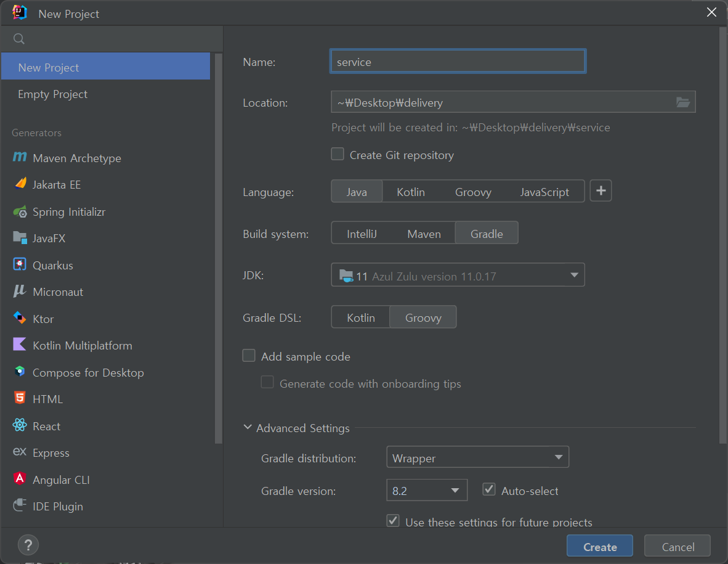The width and height of the screenshot is (728, 564).
Task: Click the Create button
Action: (600, 546)
